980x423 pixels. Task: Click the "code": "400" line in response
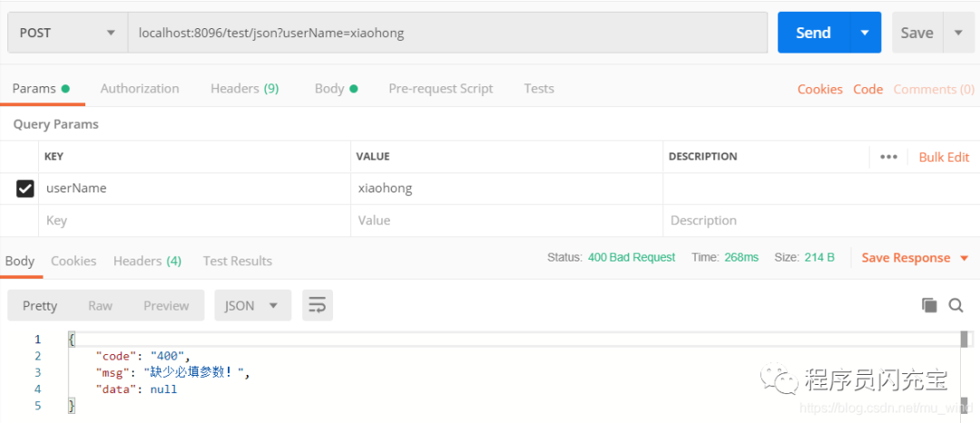pos(142,356)
